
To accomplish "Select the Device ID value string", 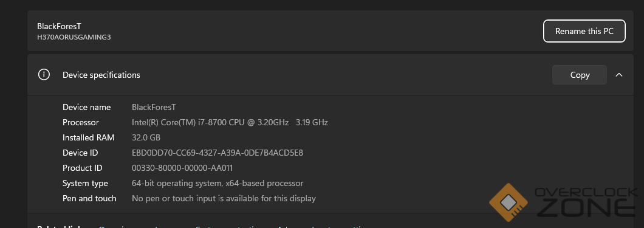I will [218, 153].
